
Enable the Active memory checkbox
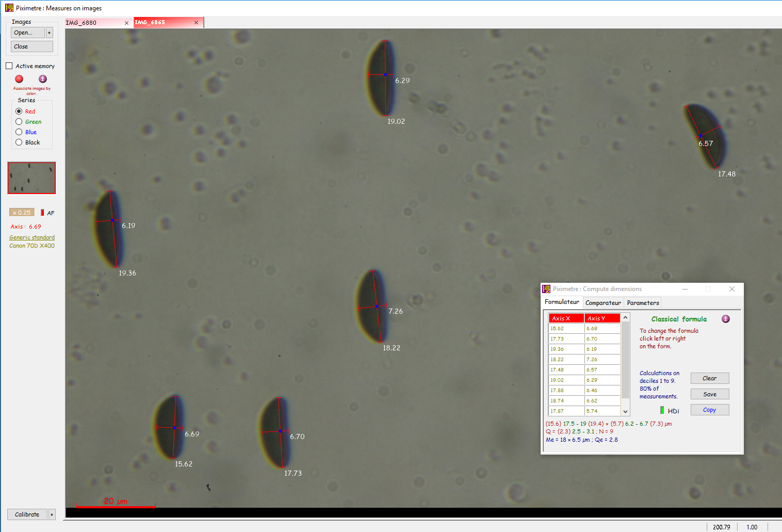[9, 66]
